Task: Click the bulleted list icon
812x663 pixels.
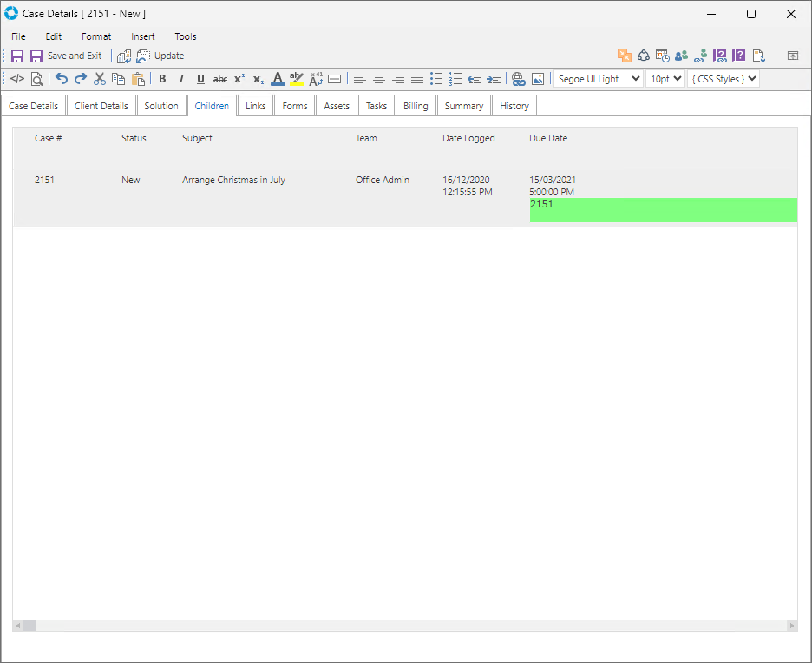Action: 436,79
